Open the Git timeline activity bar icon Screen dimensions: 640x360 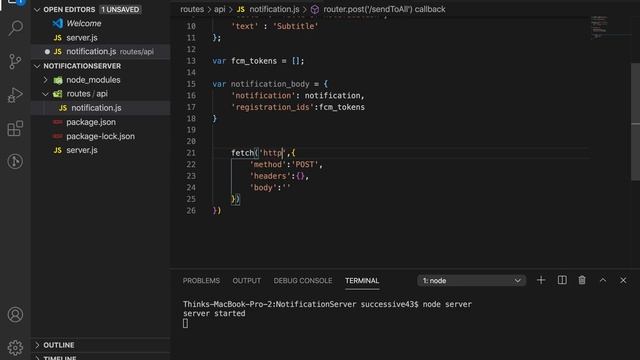coord(15,162)
